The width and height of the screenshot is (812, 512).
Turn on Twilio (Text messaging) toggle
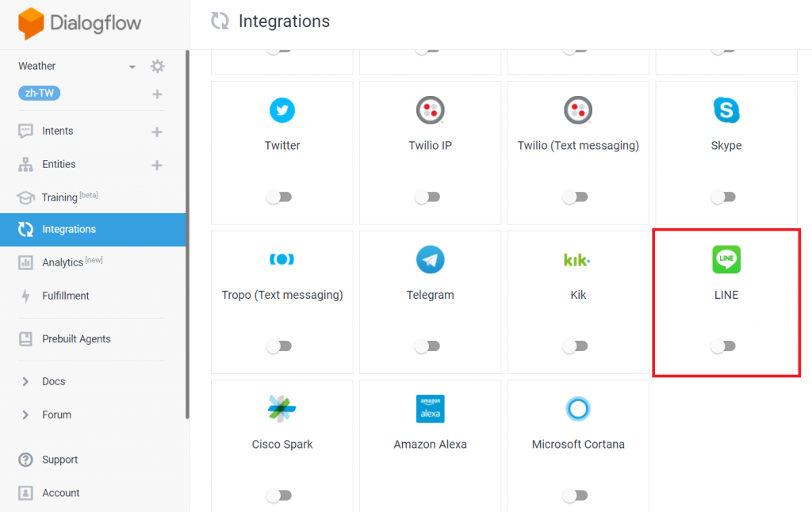point(575,197)
